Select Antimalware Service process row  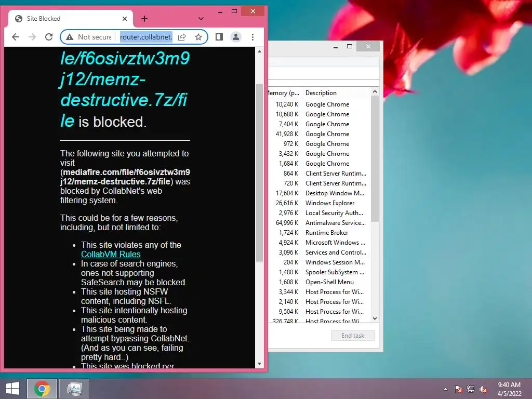coord(319,222)
